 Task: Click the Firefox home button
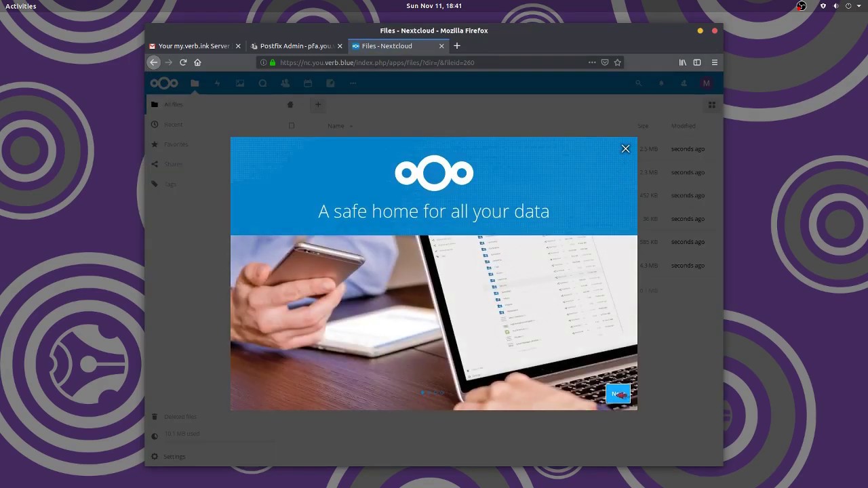point(197,62)
